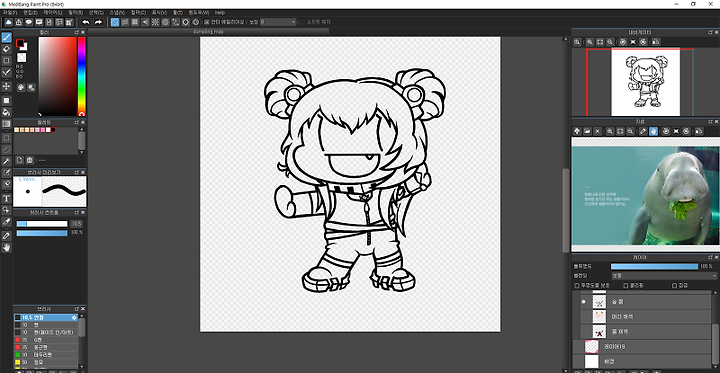
Task: Open the correction value dropdown
Action: tap(278, 22)
